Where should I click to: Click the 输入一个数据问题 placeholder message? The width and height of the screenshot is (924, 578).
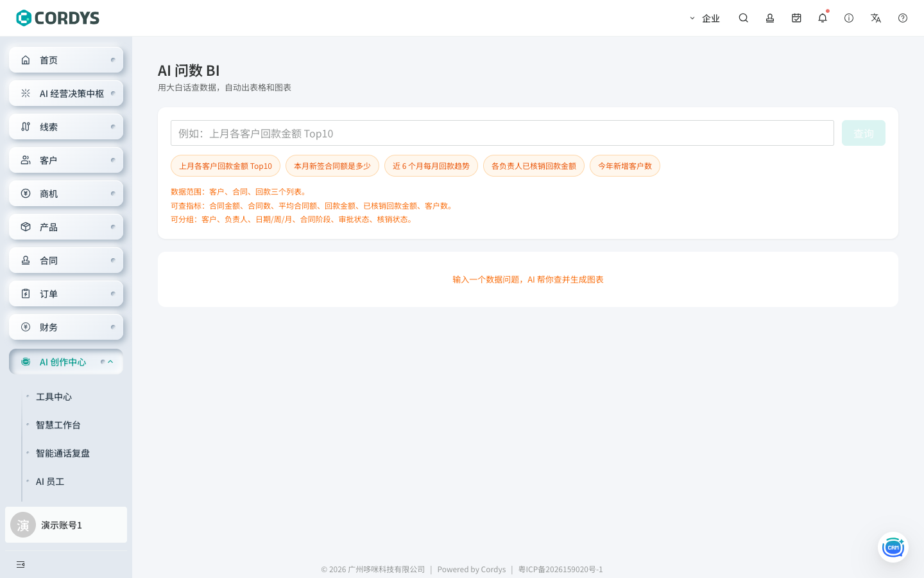tap(528, 279)
